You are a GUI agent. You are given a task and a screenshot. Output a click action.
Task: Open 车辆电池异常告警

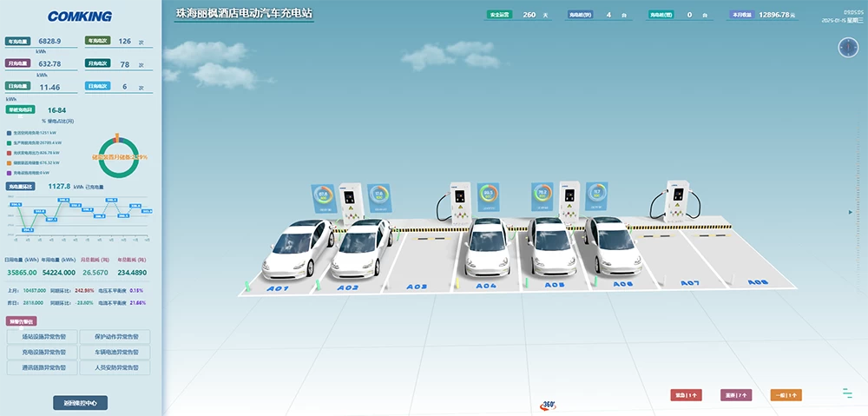pos(115,353)
